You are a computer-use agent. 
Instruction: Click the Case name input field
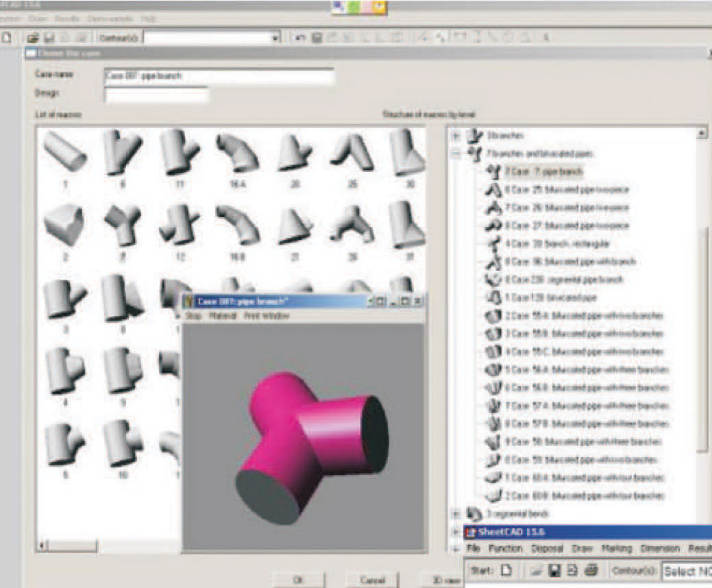pyautogui.click(x=219, y=75)
